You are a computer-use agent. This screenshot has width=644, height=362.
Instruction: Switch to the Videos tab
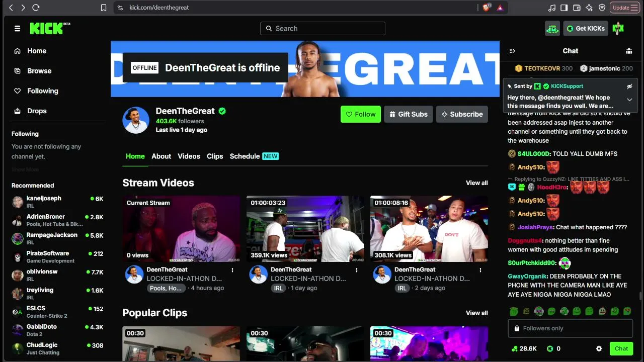click(189, 156)
